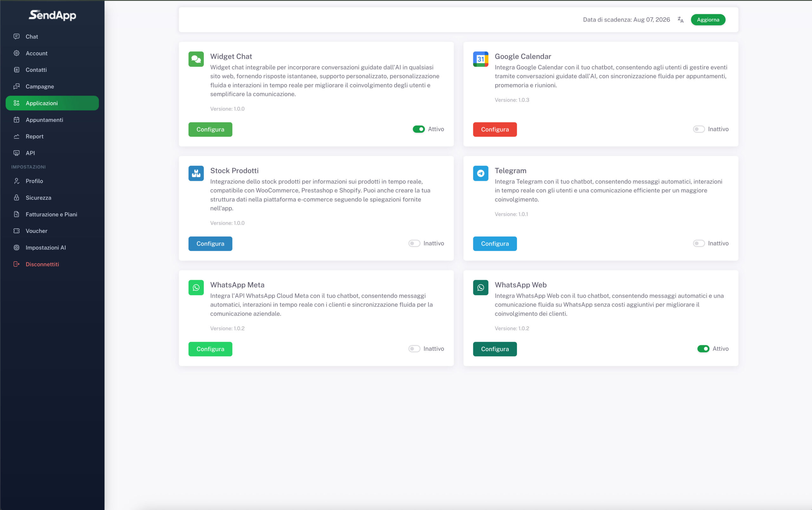This screenshot has height=510, width=812.
Task: Click the Chat sidebar icon
Action: pos(16,36)
